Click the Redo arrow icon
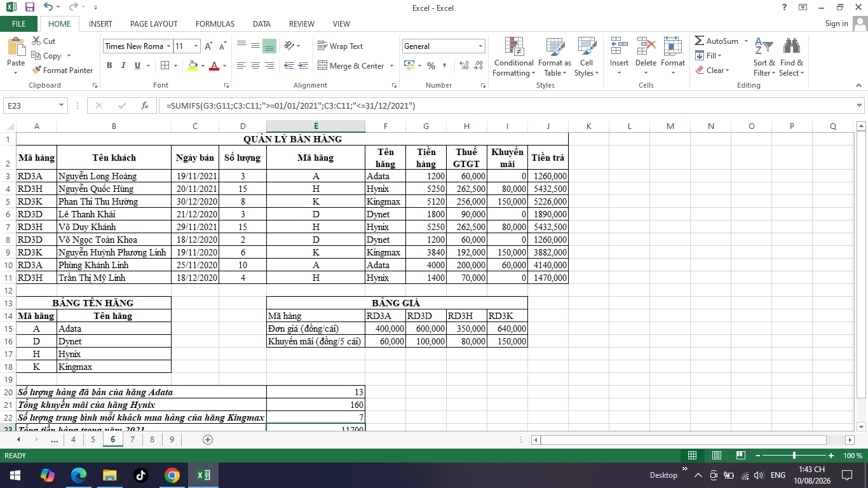The width and height of the screenshot is (868, 488). pyautogui.click(x=73, y=8)
